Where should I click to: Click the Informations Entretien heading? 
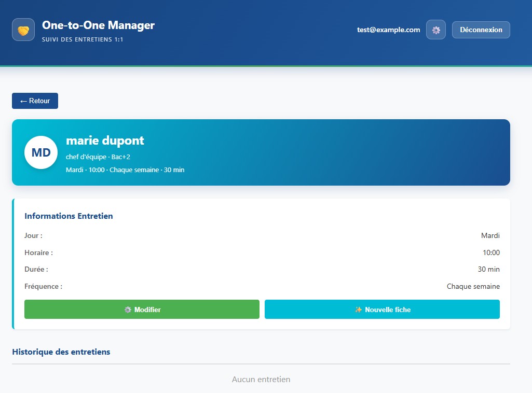click(69, 216)
